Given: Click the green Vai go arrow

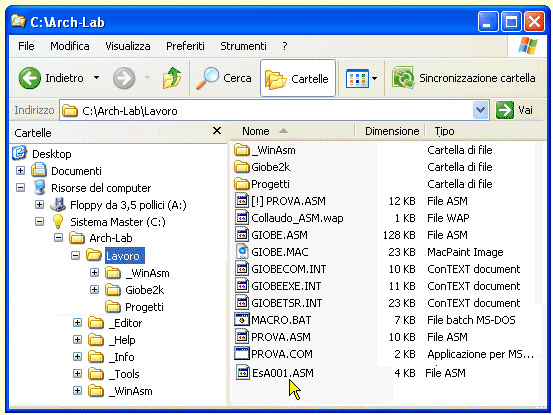Looking at the screenshot, I should tap(505, 110).
